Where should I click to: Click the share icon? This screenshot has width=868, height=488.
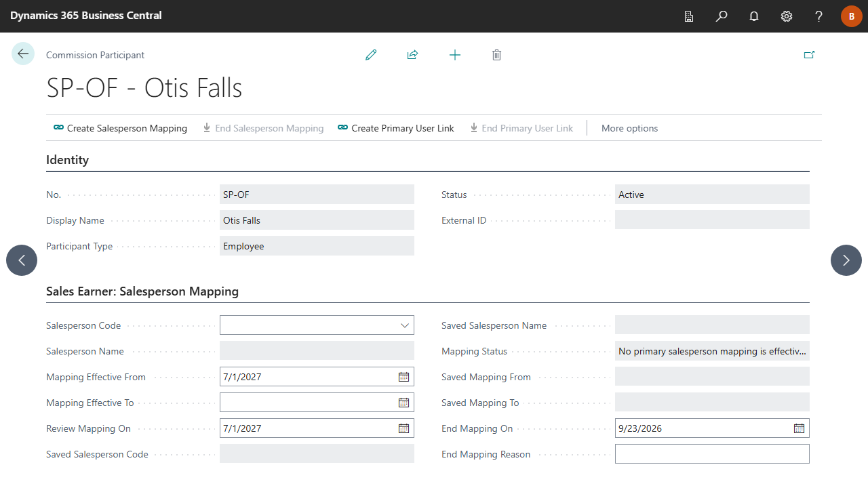click(x=412, y=55)
